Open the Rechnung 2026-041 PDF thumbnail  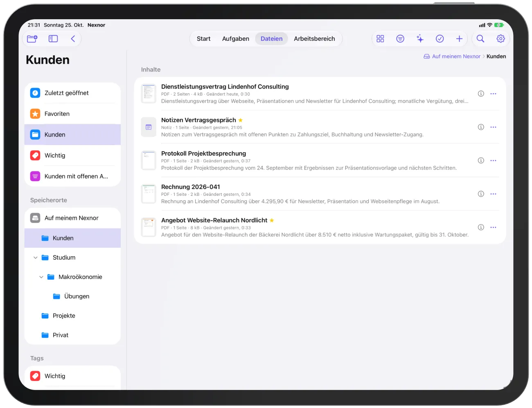149,194
